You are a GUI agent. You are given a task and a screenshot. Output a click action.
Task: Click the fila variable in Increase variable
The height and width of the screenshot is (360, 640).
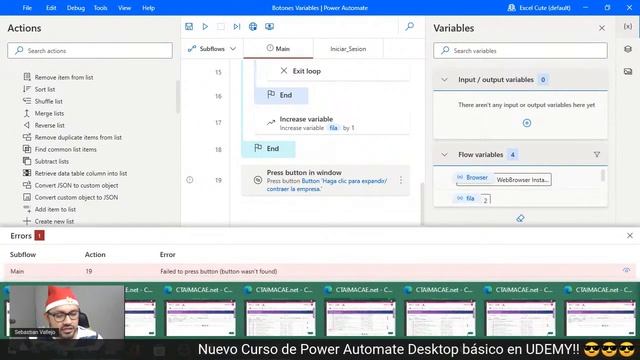point(333,128)
